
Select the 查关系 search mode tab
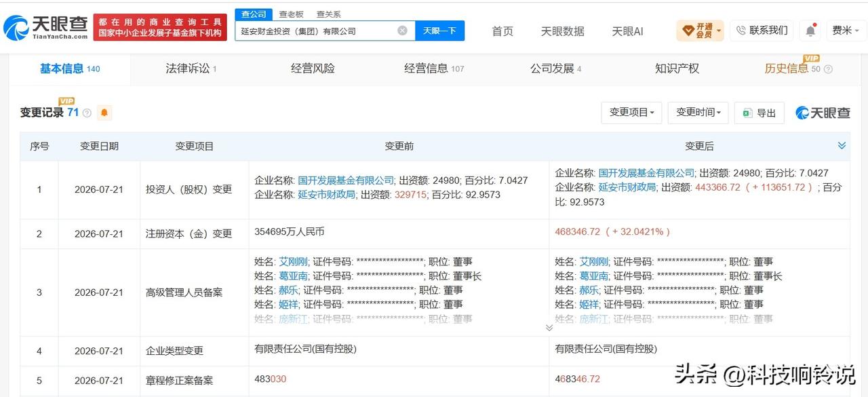pos(329,14)
